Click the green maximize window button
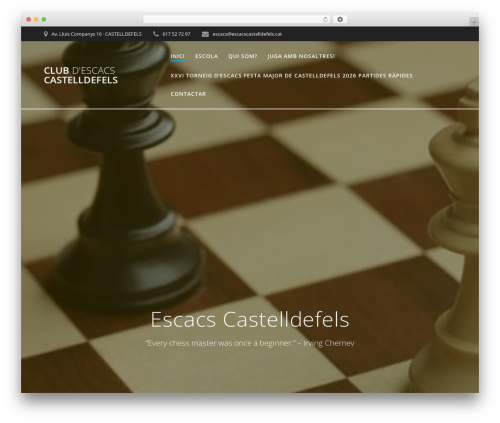The image size is (500, 423). (44, 20)
